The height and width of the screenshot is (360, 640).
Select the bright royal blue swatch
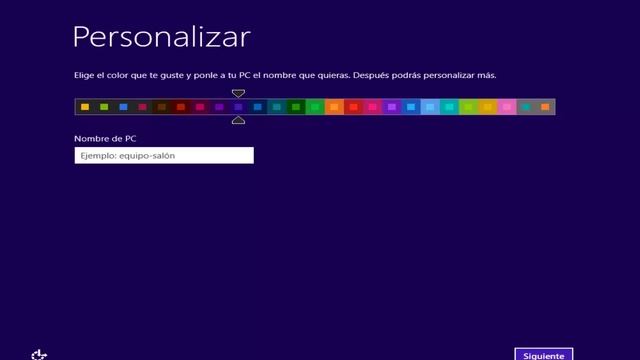[x=411, y=107]
